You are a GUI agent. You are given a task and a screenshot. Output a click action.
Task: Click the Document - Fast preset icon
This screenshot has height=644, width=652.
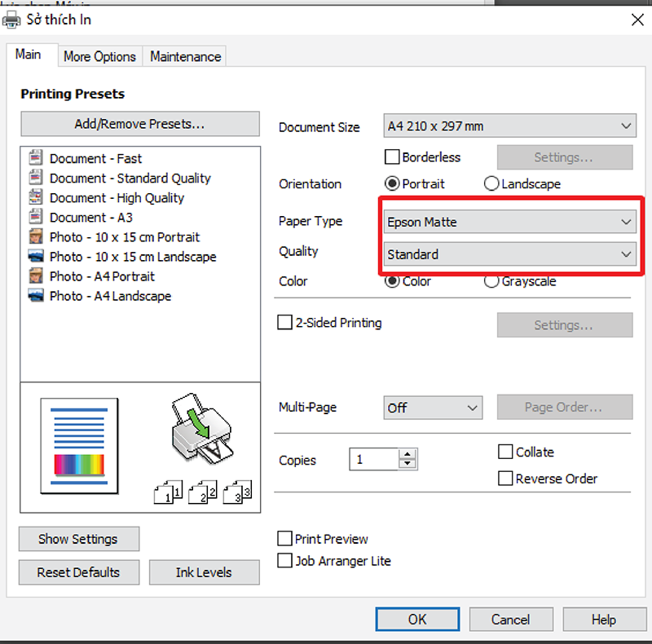point(35,157)
